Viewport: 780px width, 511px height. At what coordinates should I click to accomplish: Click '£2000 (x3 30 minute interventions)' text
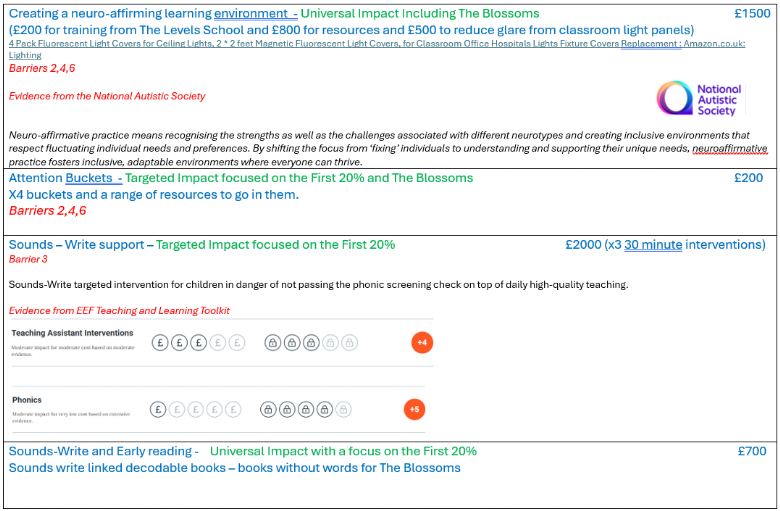pos(665,245)
